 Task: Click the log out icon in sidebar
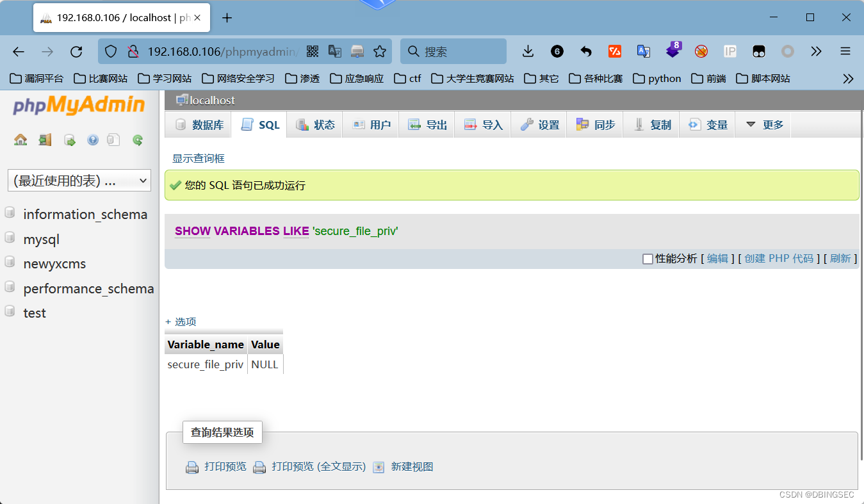pos(45,140)
